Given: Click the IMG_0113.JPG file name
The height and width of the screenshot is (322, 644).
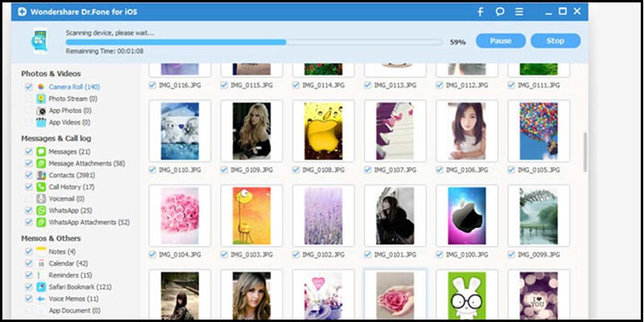Looking at the screenshot, I should [x=395, y=85].
